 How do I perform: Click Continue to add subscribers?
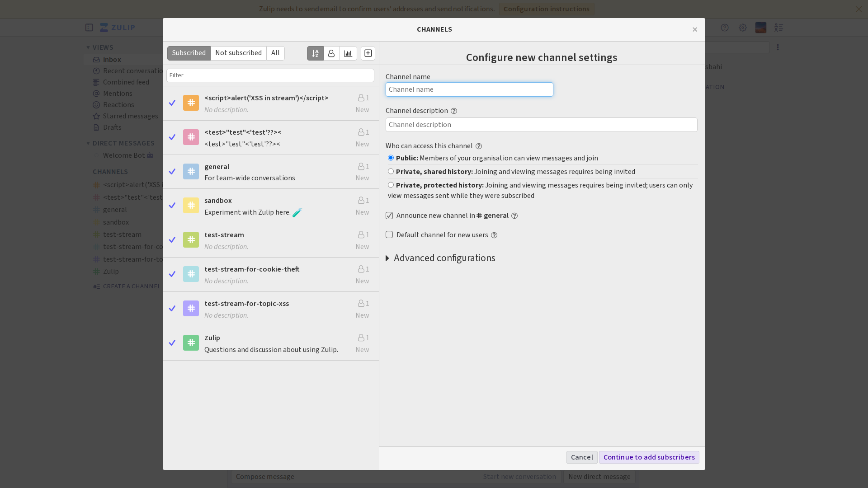click(649, 457)
